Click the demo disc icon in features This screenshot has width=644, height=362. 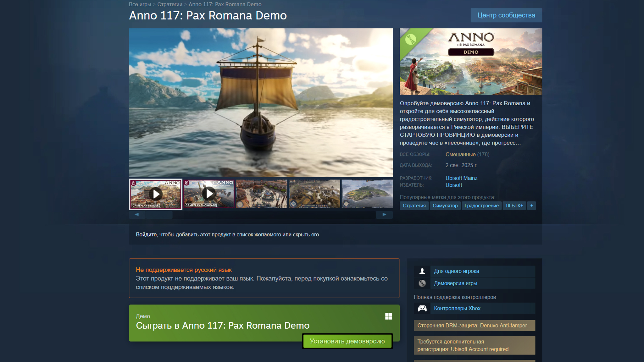(422, 283)
